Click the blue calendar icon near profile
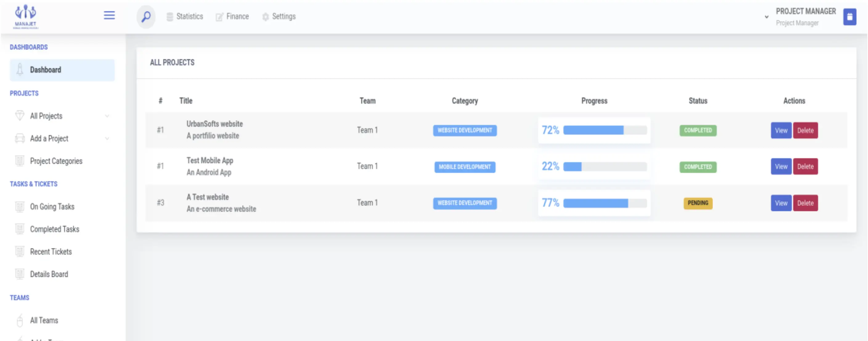The width and height of the screenshot is (868, 341). [850, 17]
